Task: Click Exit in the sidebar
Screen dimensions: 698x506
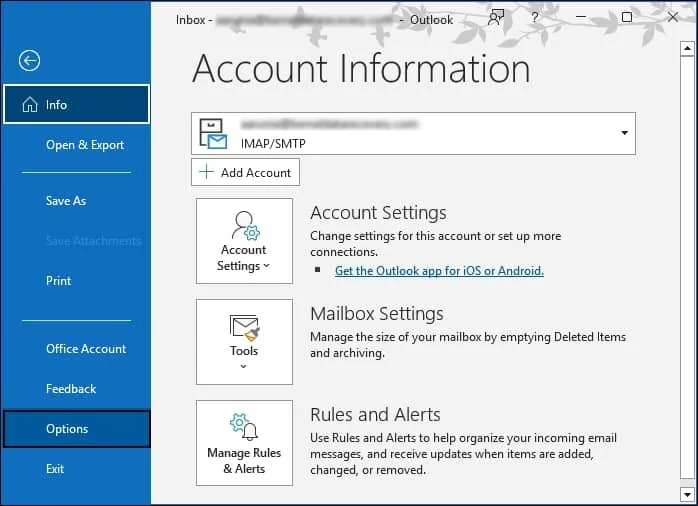Action: [55, 469]
